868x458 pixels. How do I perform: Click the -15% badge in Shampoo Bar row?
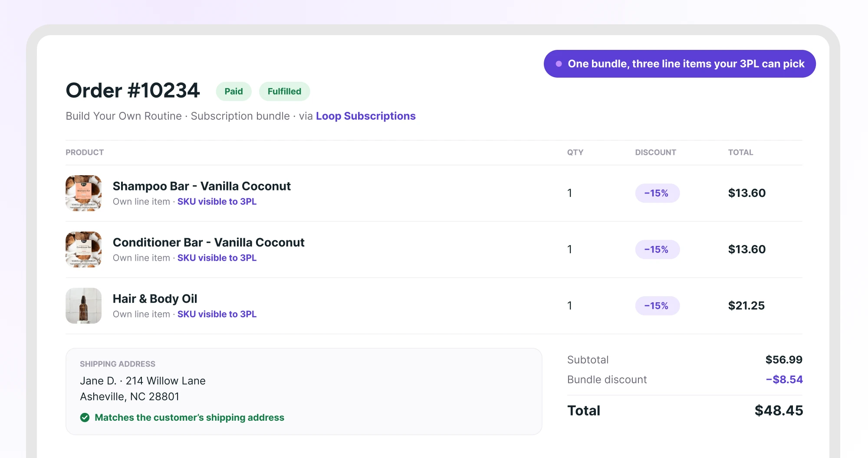point(657,193)
